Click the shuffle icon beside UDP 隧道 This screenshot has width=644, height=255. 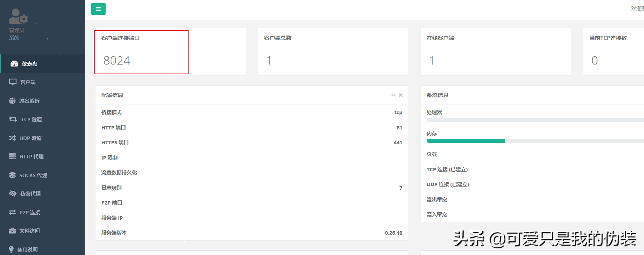pos(12,138)
